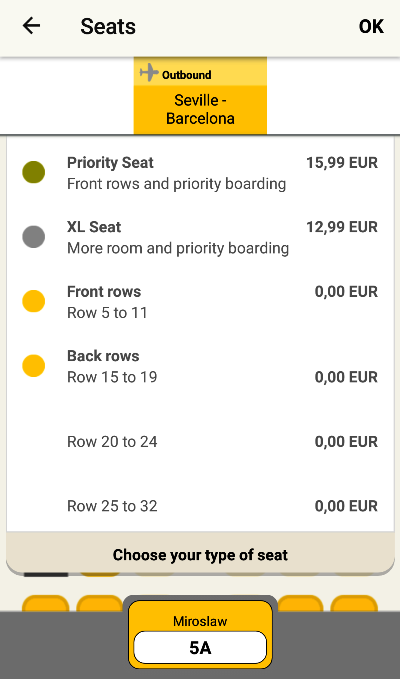Select the olive Priority Seat color dot
The height and width of the screenshot is (679, 400).
34,172
